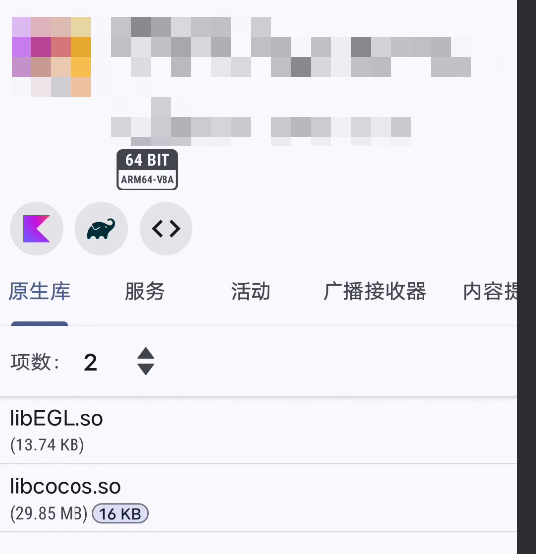Open the libcocos.so library entry
This screenshot has height=554, width=536.
coord(258,497)
